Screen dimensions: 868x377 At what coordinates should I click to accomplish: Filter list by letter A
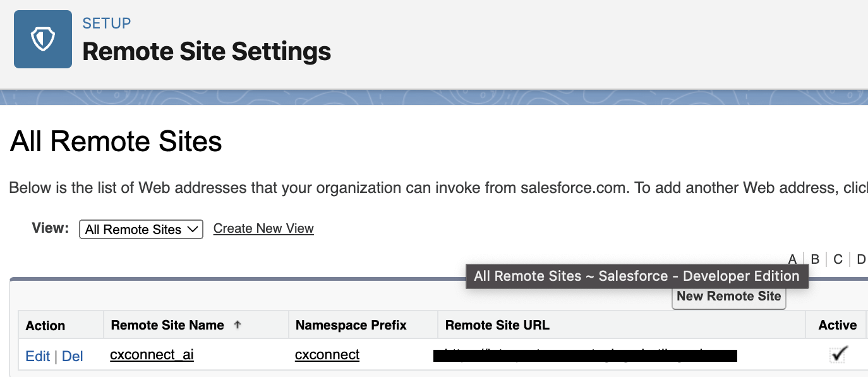coord(792,259)
